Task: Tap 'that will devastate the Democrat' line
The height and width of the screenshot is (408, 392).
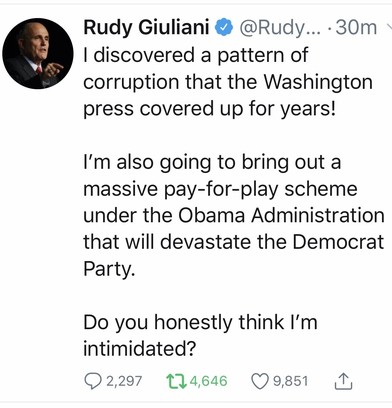Action: coord(234,242)
